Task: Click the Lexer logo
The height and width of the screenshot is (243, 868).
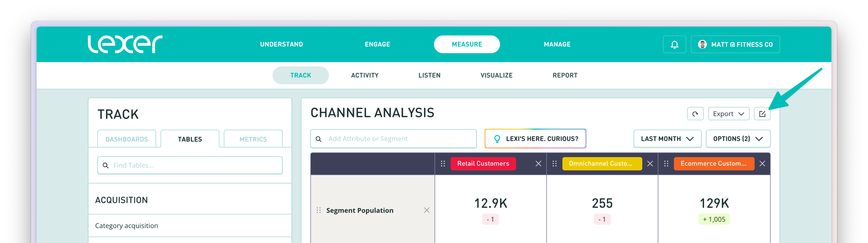Action: (x=125, y=44)
